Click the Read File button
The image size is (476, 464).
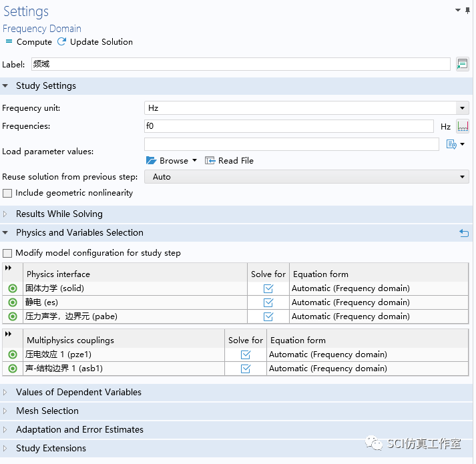229,160
